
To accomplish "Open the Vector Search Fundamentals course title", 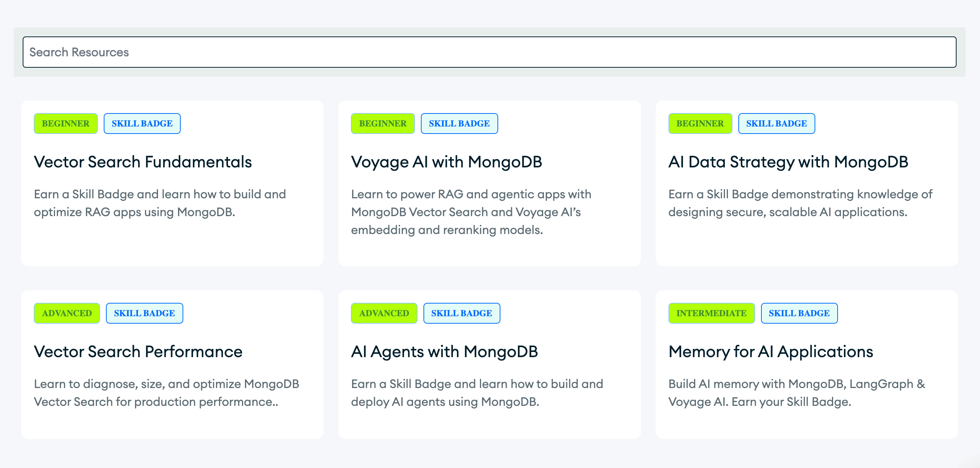I will 143,162.
